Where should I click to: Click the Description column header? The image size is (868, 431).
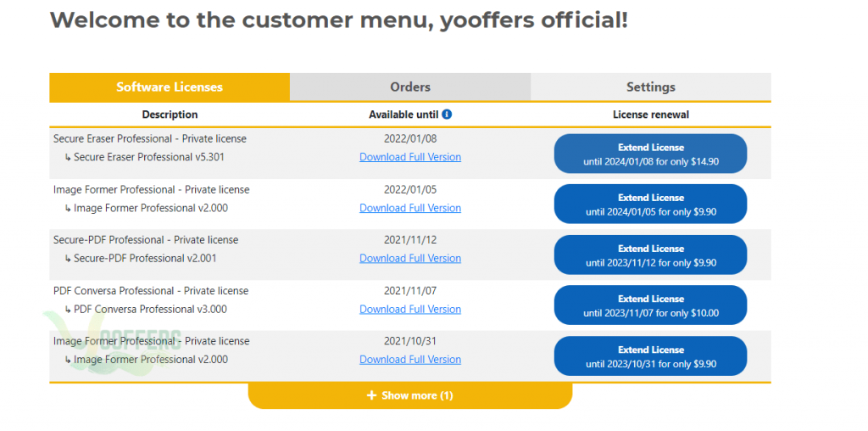tap(170, 115)
